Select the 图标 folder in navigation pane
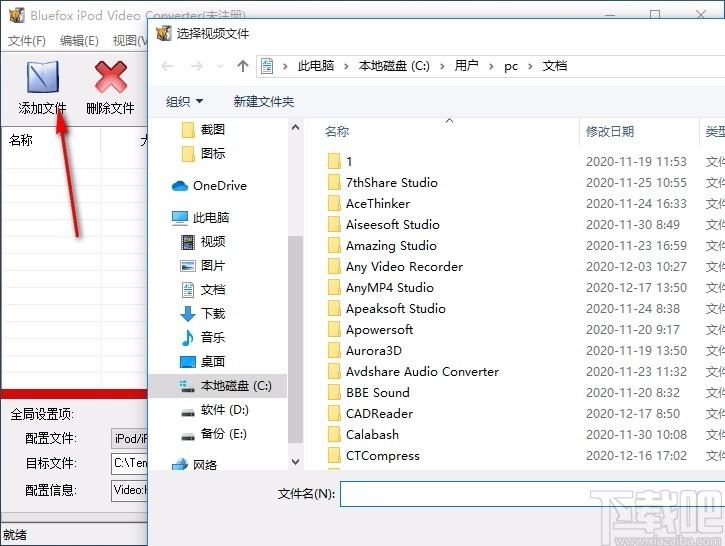The height and width of the screenshot is (546, 725). click(203, 153)
